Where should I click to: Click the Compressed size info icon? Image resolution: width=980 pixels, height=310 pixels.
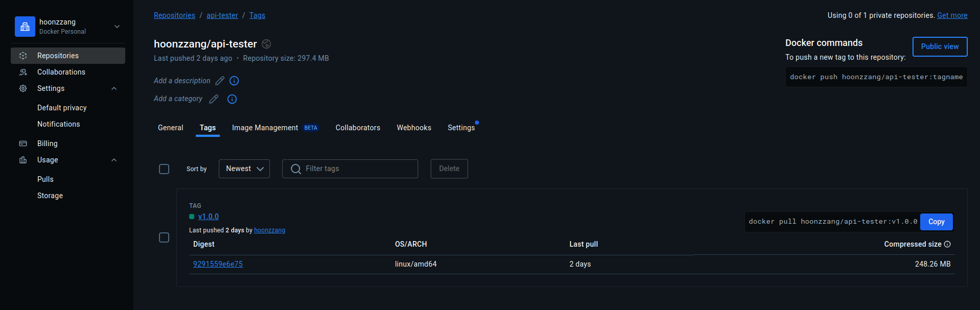click(x=947, y=244)
